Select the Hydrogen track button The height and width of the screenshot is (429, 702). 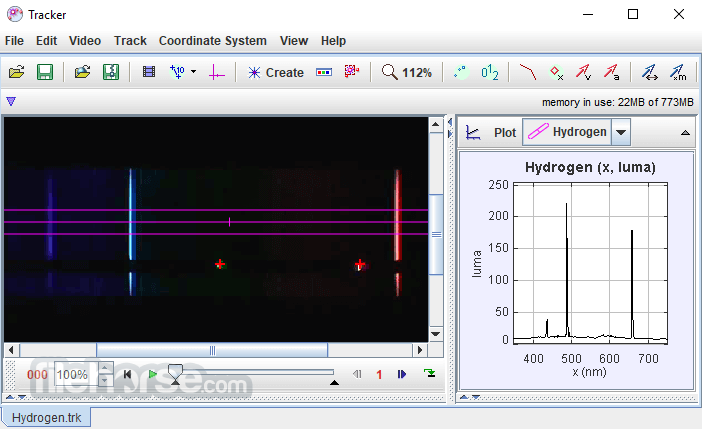[567, 132]
